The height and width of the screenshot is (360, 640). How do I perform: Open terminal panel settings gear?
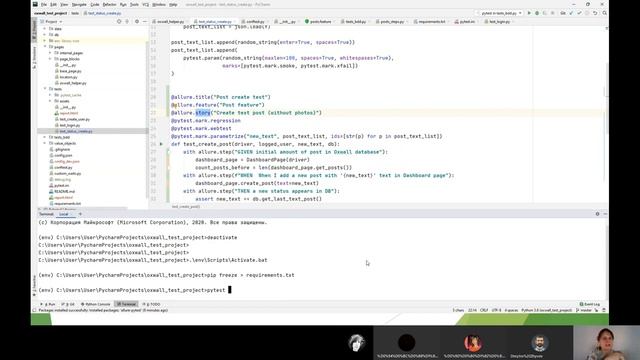tap(597, 214)
